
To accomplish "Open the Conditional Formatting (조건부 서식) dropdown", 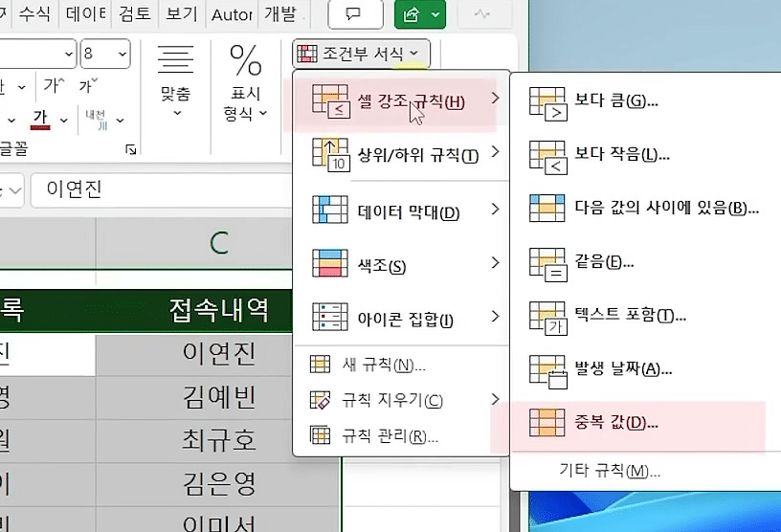I will point(361,53).
